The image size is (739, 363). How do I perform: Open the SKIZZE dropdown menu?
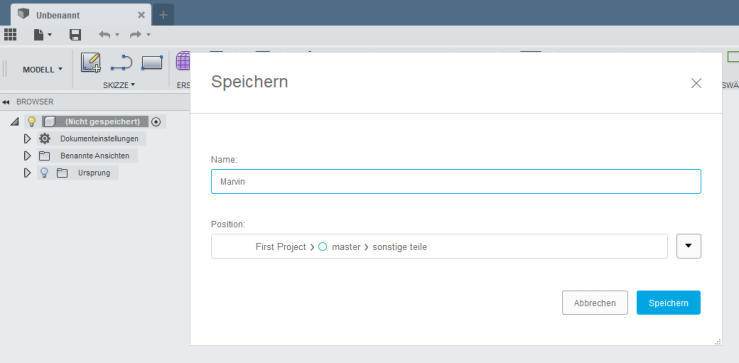pos(119,85)
